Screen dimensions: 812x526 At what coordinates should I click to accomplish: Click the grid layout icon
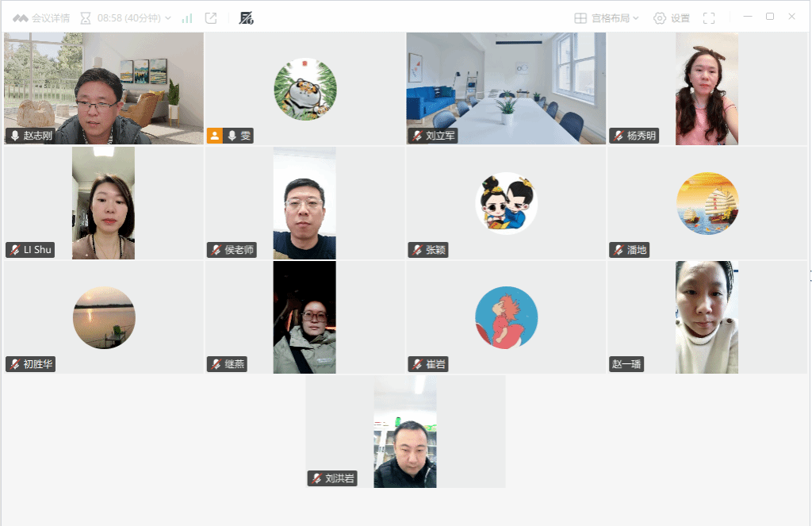click(580, 18)
